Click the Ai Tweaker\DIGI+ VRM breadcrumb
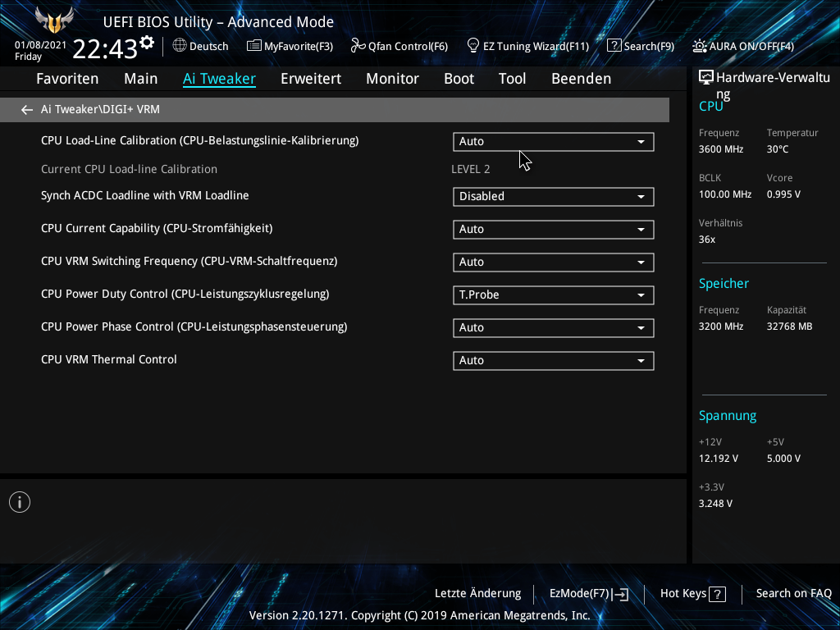Image resolution: width=840 pixels, height=630 pixels. click(100, 109)
